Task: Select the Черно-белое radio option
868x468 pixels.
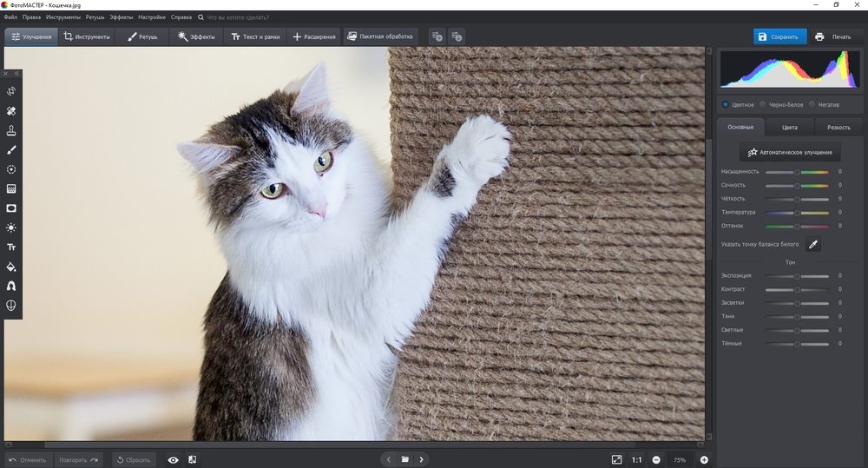Action: 763,104
